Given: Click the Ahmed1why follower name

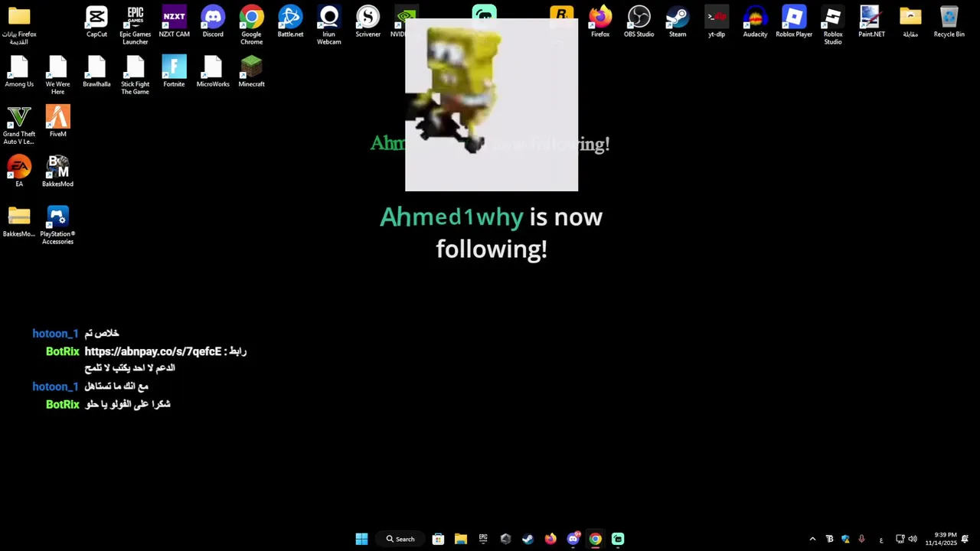Looking at the screenshot, I should tap(452, 217).
